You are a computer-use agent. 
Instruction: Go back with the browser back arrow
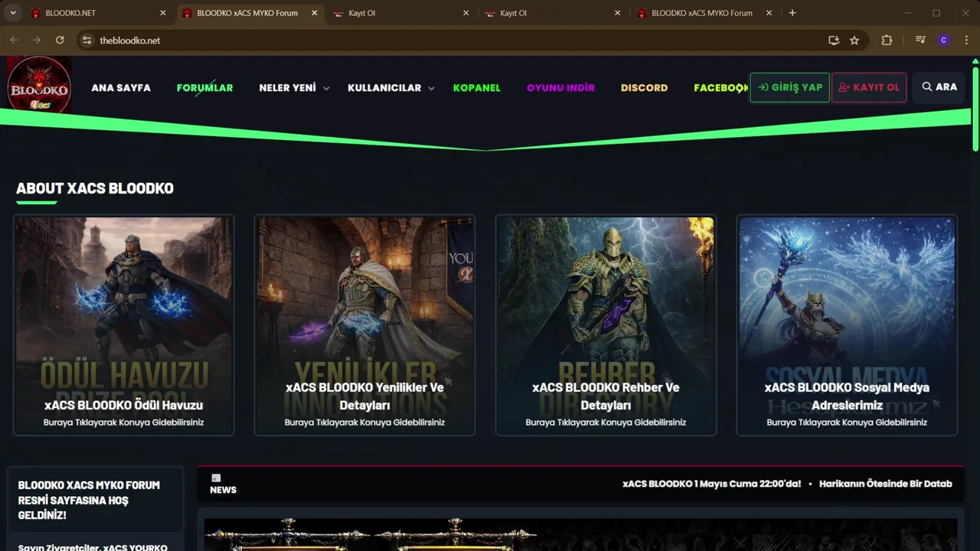[x=14, y=41]
